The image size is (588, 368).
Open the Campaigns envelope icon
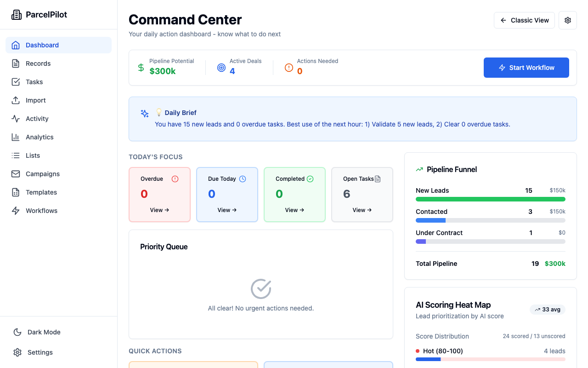17,174
